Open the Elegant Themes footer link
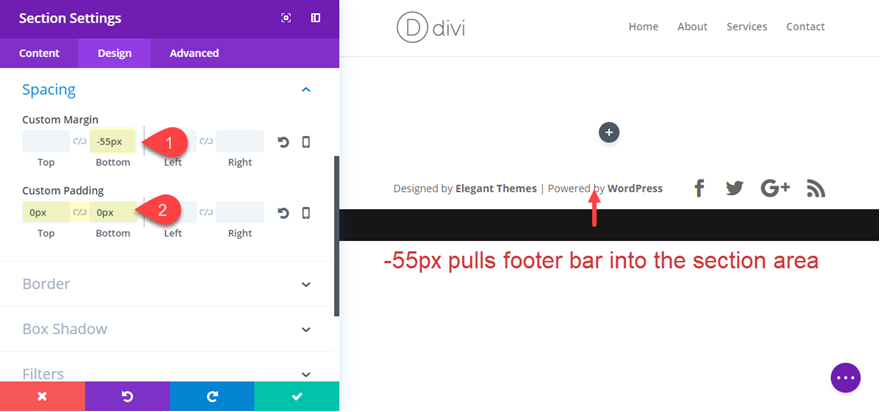This screenshot has height=412, width=880. click(496, 189)
